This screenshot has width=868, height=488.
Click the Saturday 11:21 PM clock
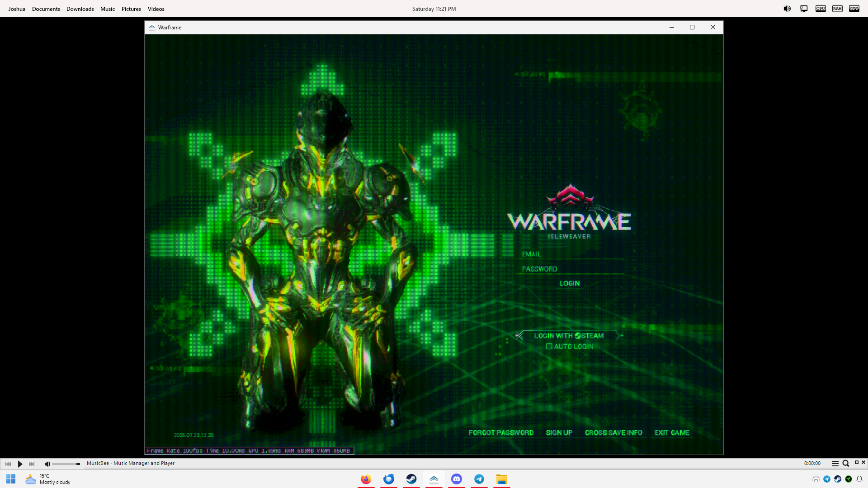(434, 9)
